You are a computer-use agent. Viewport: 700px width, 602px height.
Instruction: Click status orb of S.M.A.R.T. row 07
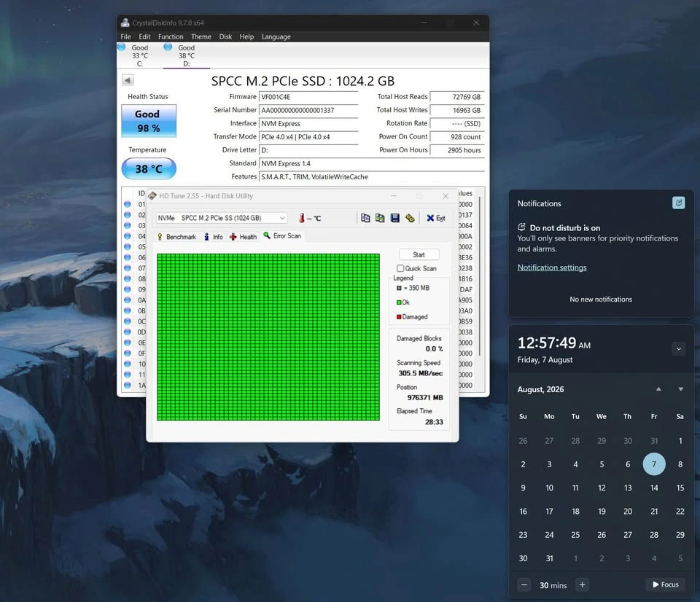[127, 268]
